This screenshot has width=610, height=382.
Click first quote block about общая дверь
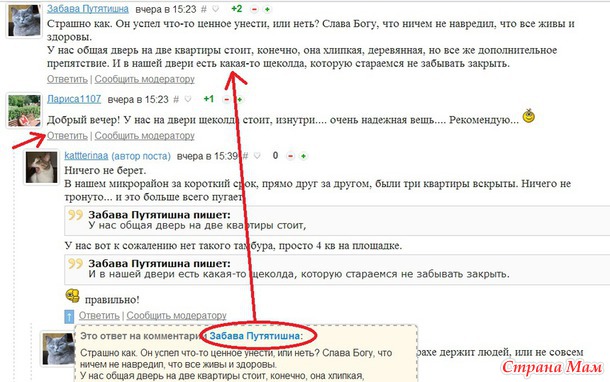coord(337,220)
